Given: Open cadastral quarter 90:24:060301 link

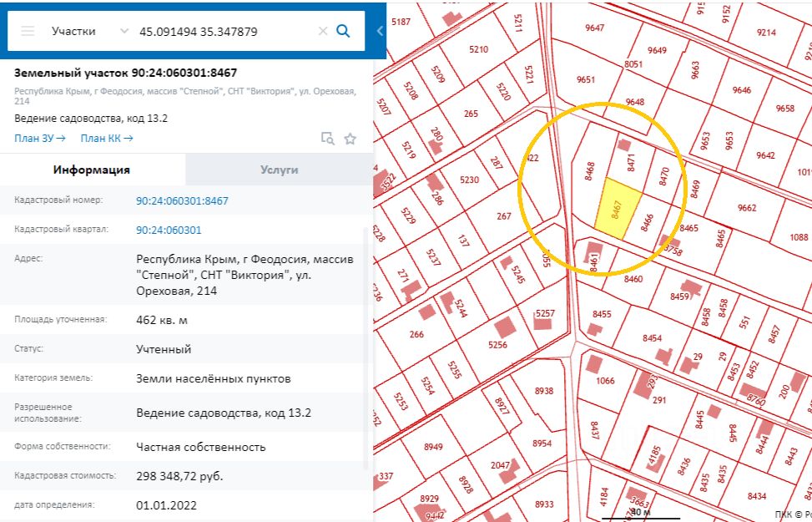Looking at the screenshot, I should point(169,230).
